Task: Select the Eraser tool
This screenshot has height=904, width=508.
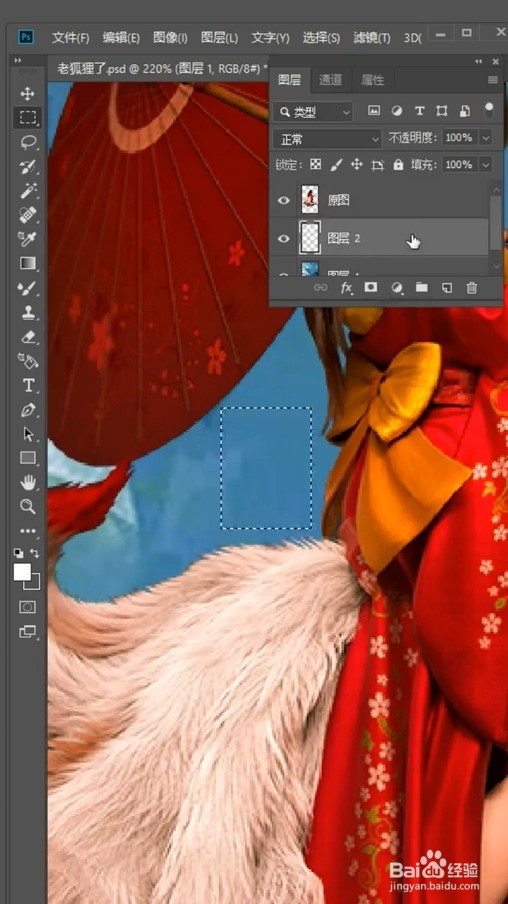Action: click(27, 337)
